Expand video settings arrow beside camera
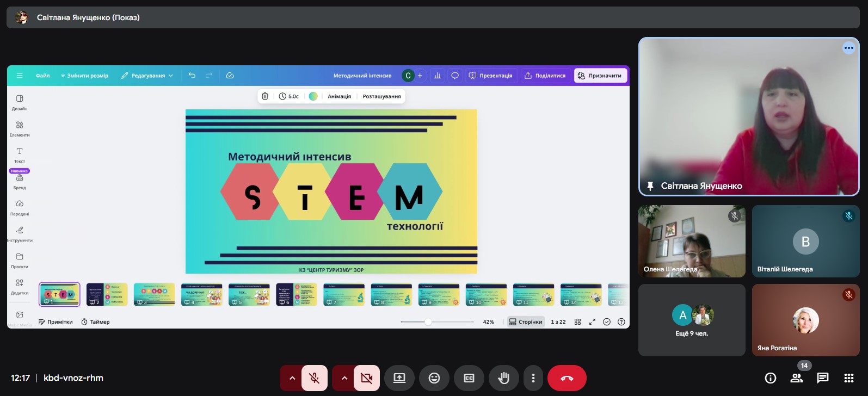 point(344,378)
